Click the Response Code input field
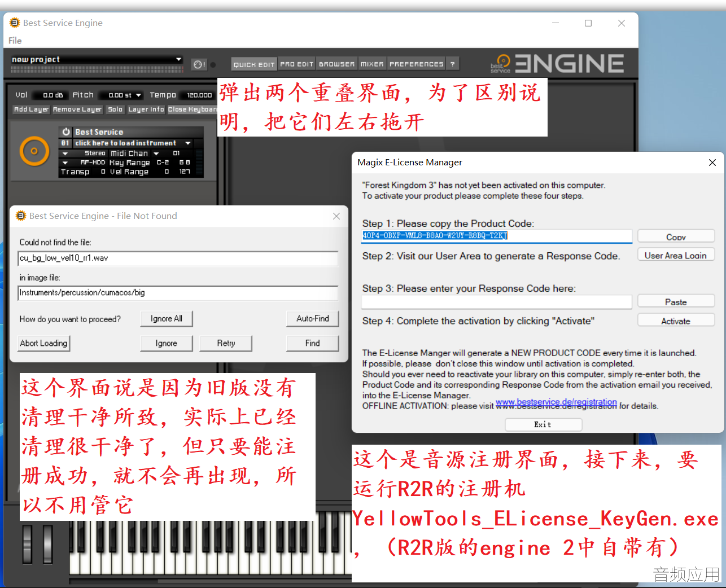The height and width of the screenshot is (588, 726). tap(497, 302)
